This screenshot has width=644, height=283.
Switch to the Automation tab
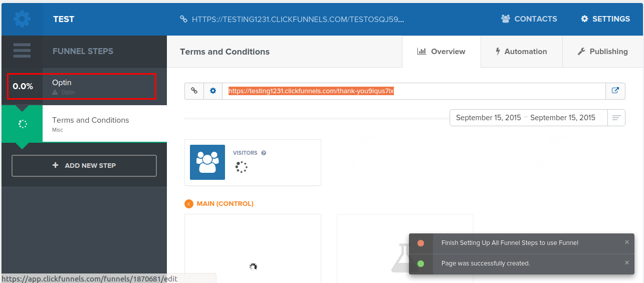tap(521, 52)
